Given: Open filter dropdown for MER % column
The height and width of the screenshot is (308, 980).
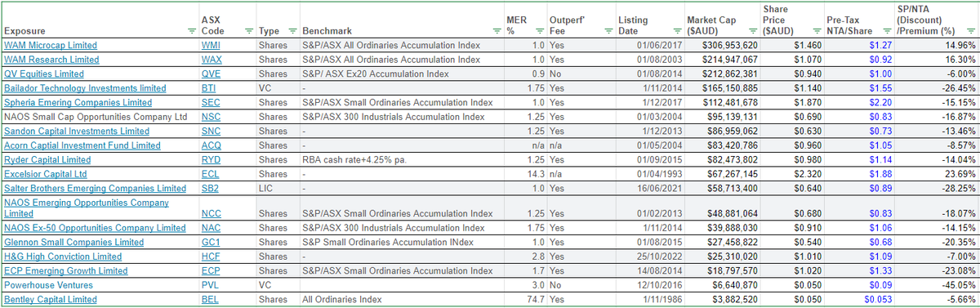Looking at the screenshot, I should pyautogui.click(x=539, y=31).
